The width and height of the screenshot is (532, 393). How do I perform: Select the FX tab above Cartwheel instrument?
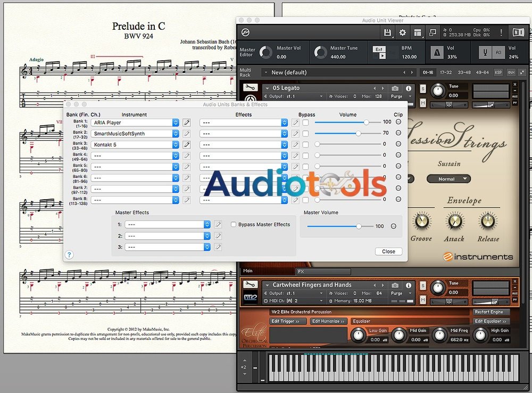point(302,271)
